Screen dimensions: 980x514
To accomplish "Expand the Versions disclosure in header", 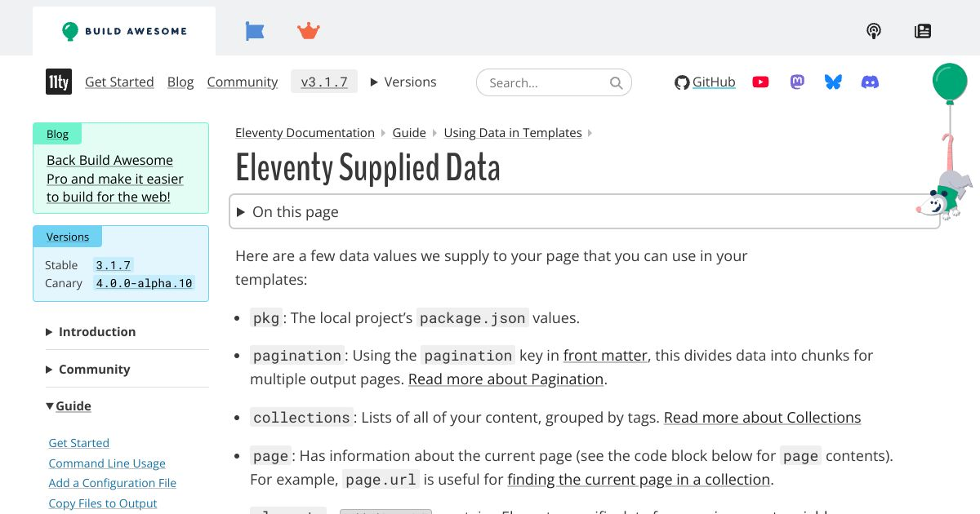I will click(403, 82).
